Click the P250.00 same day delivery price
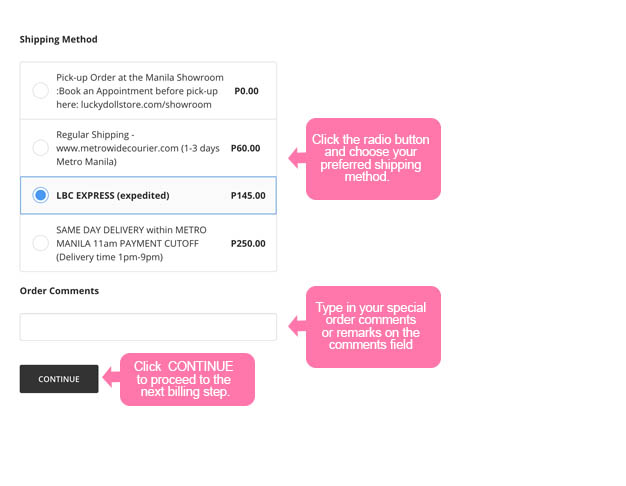Image resolution: width=626 pixels, height=486 pixels. pos(248,243)
